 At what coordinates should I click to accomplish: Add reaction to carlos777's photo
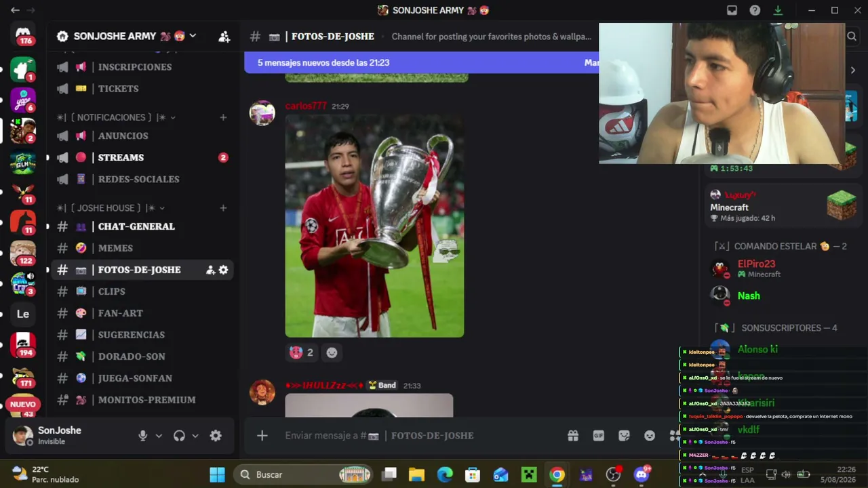[332, 352]
